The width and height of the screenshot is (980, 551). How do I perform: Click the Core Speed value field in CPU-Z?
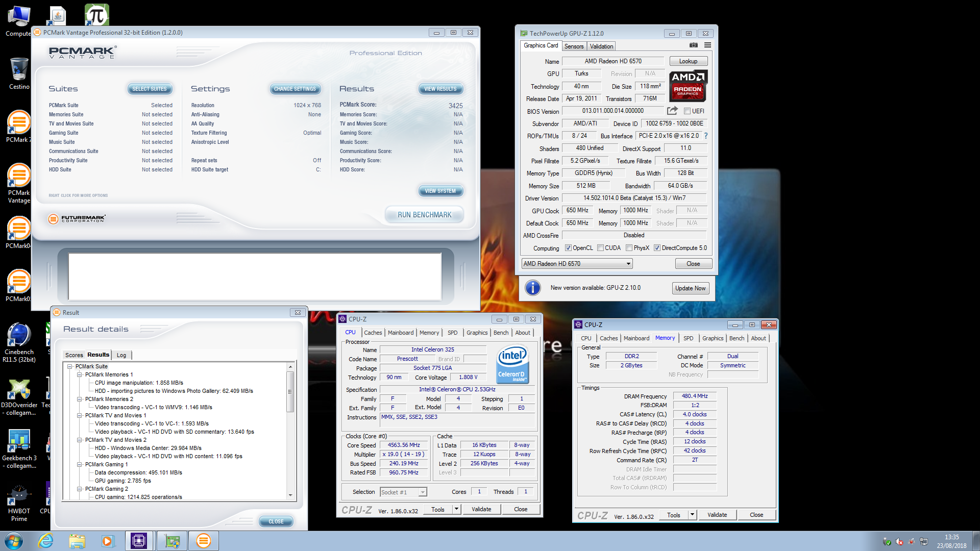[x=404, y=445]
